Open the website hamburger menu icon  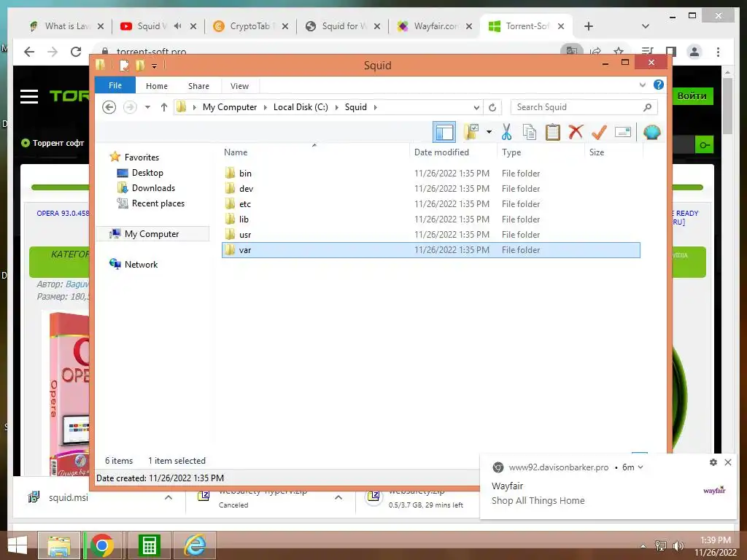(29, 97)
